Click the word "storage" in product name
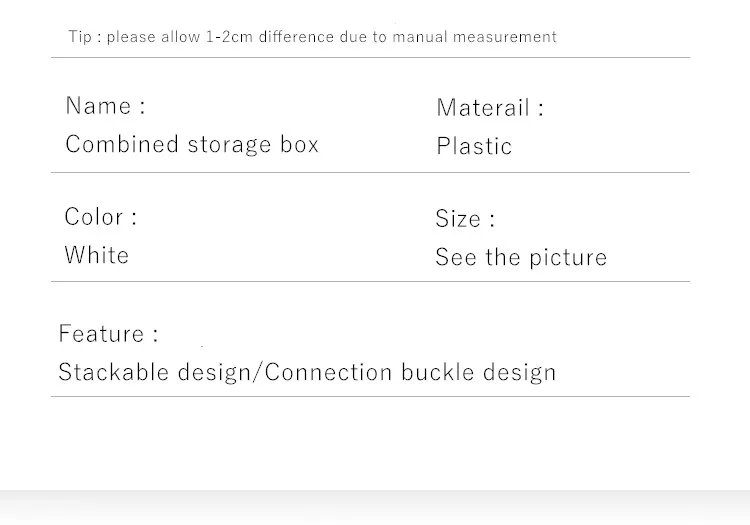 229,145
